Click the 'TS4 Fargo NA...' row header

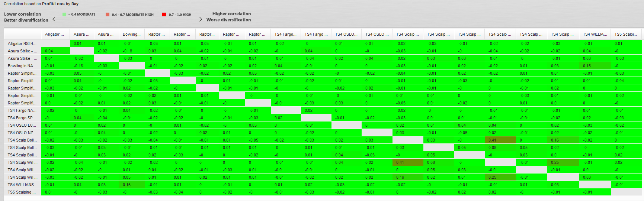(x=22, y=110)
